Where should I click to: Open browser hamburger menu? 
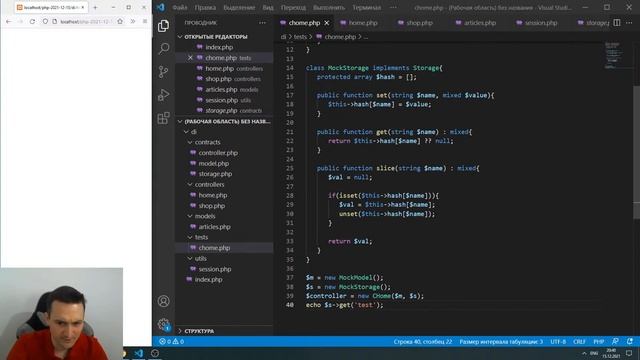tap(145, 21)
